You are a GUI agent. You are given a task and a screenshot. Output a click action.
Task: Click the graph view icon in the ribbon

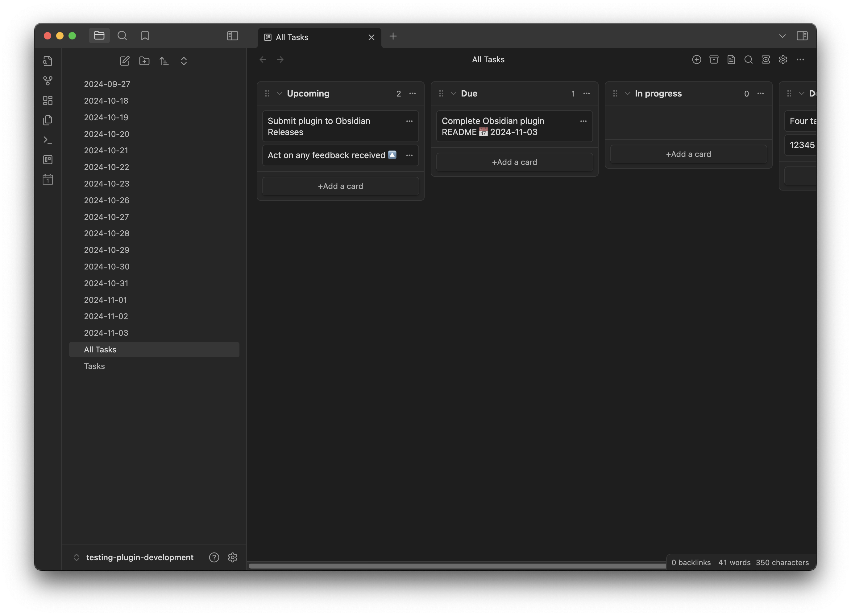(x=48, y=80)
